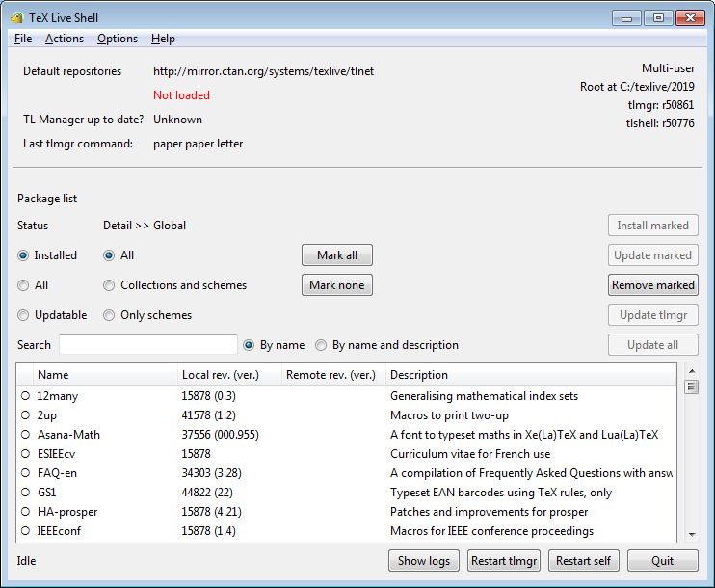Close the TeX Live Shell window
The image size is (715, 588).
[x=690, y=18]
